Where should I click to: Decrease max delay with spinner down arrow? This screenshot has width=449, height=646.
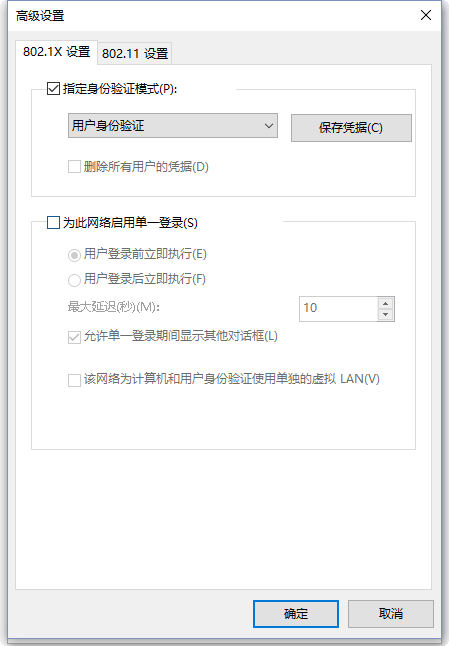tap(386, 315)
